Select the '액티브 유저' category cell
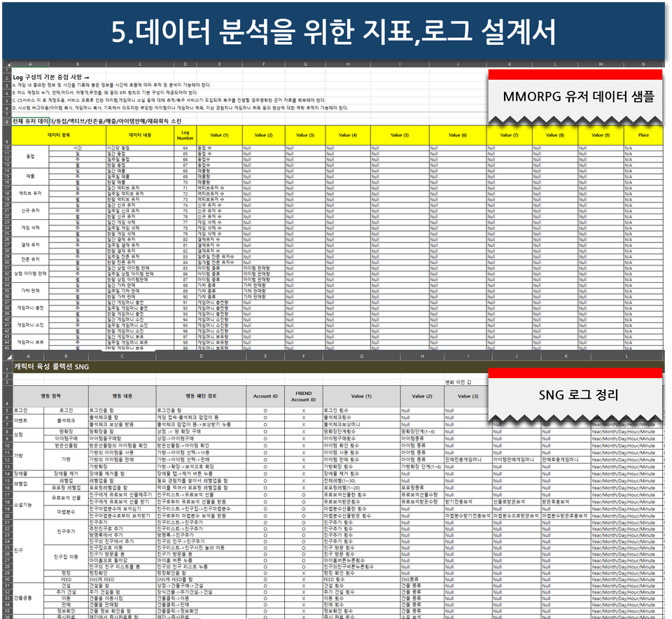 pos(30,193)
